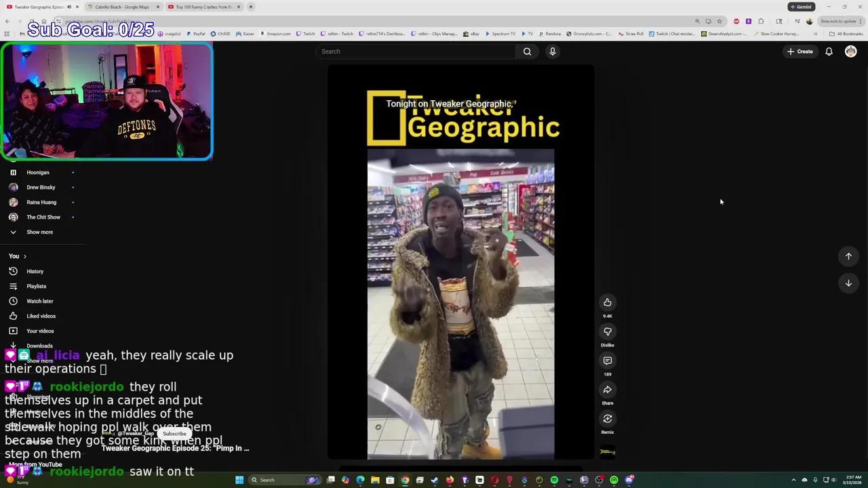This screenshot has width=868, height=488.
Task: Open Spotify from the taskbar
Action: (554, 480)
